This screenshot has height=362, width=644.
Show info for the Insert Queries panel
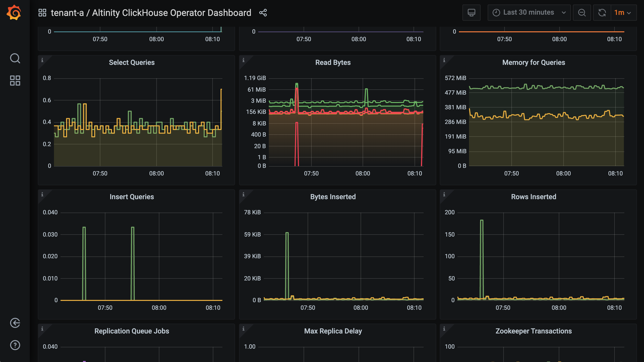click(42, 194)
